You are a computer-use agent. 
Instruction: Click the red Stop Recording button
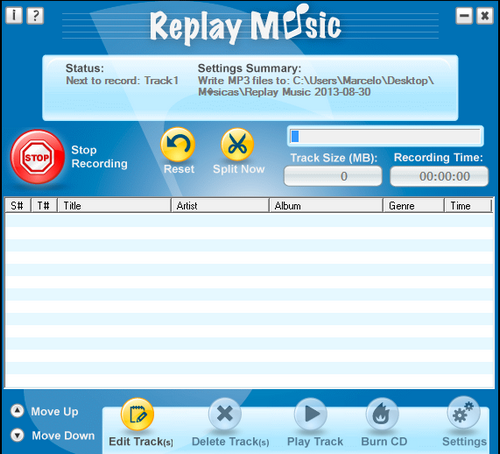(x=37, y=157)
